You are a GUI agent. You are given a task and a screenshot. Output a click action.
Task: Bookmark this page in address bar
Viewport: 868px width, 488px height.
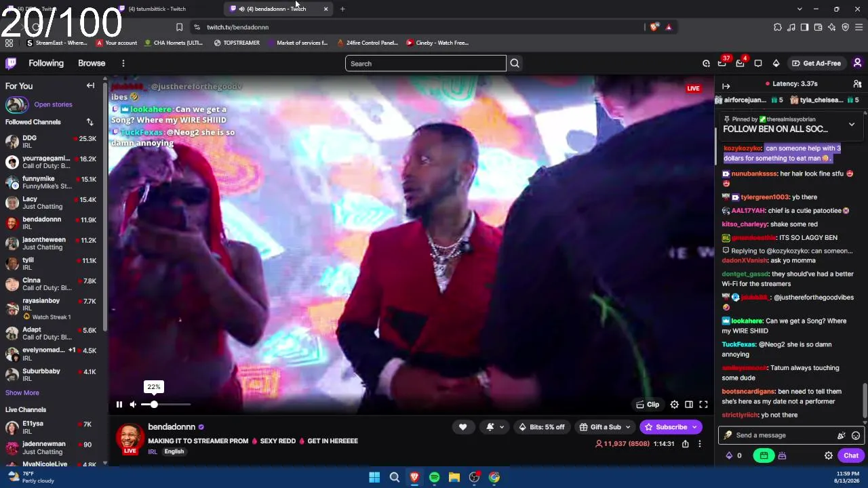pyautogui.click(x=179, y=27)
